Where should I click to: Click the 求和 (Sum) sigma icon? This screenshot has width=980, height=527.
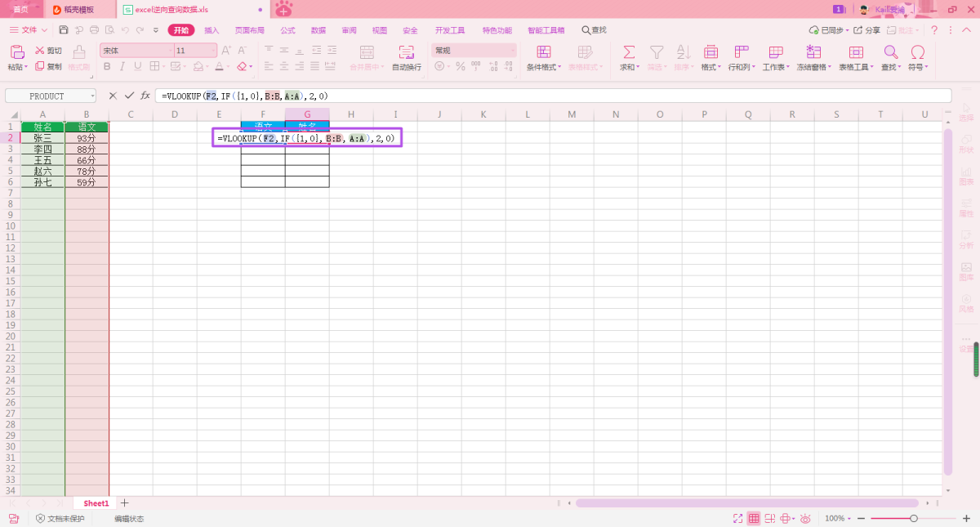click(628, 52)
